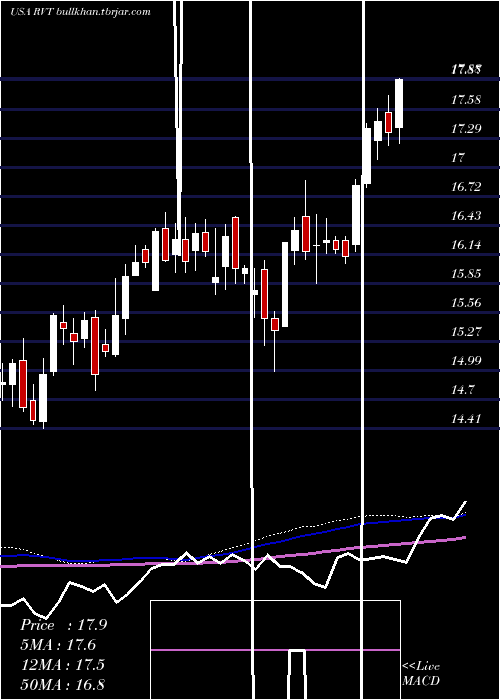The width and height of the screenshot is (500, 700).
Task: Click the '12MA : 17.5' readout
Action: 62,664
